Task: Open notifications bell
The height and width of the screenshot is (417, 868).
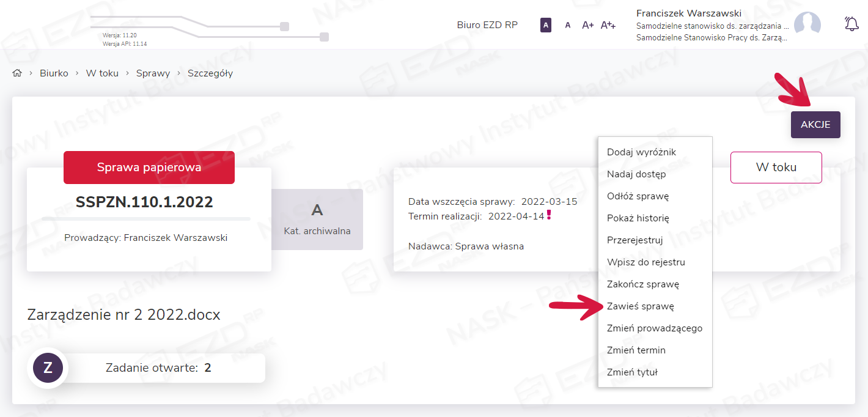Action: coord(851,24)
